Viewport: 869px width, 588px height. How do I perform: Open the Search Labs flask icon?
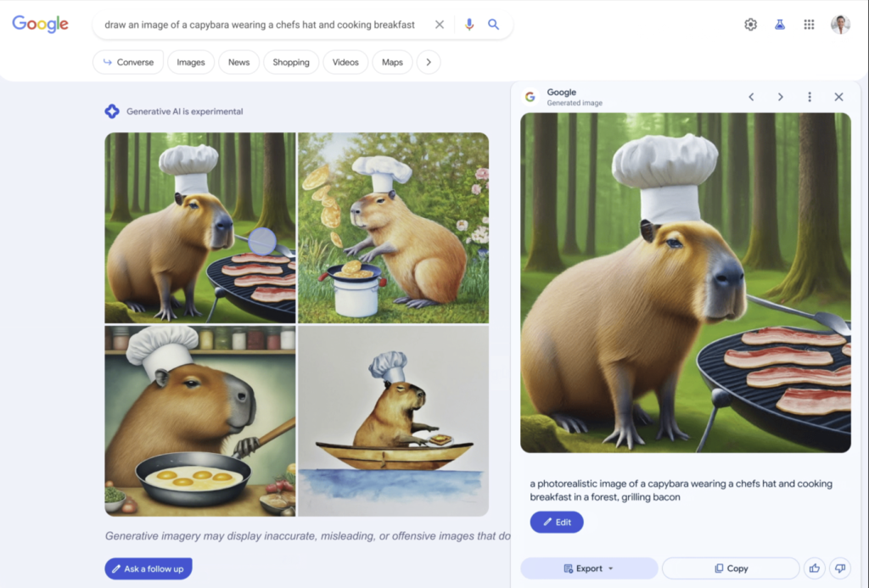pos(779,25)
